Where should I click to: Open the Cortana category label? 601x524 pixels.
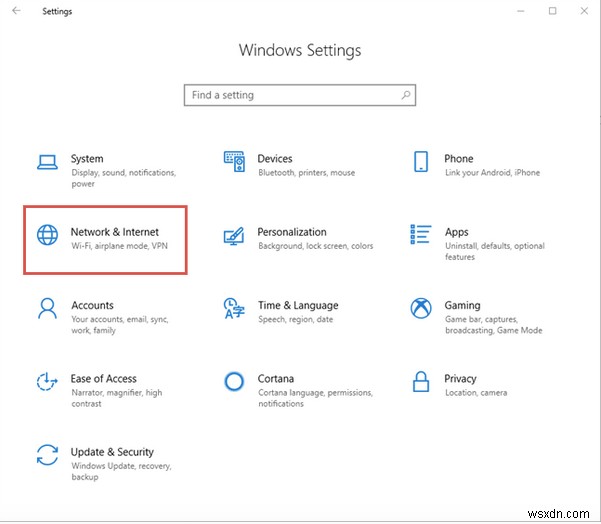coord(276,379)
